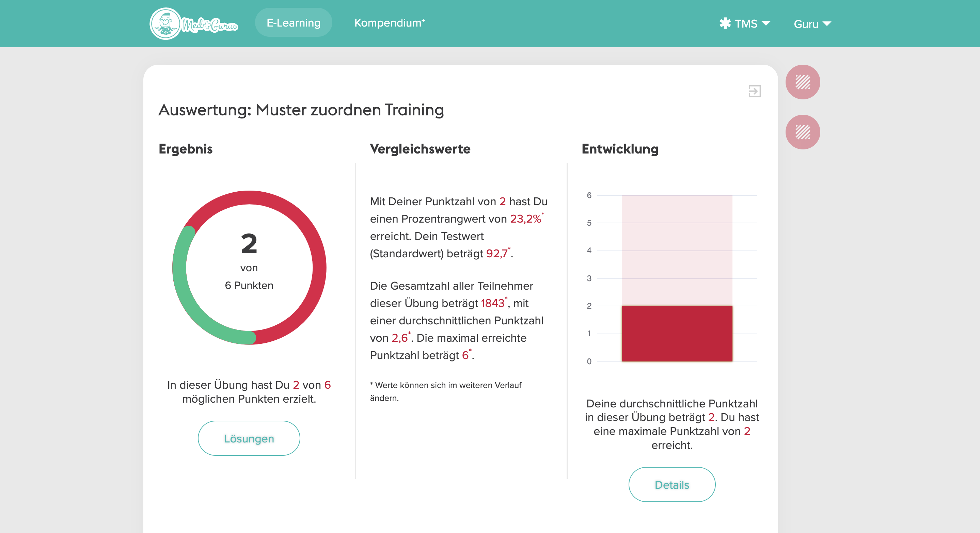Viewport: 980px width, 533px height.
Task: Click the dark red bar in the chart
Action: click(x=677, y=334)
